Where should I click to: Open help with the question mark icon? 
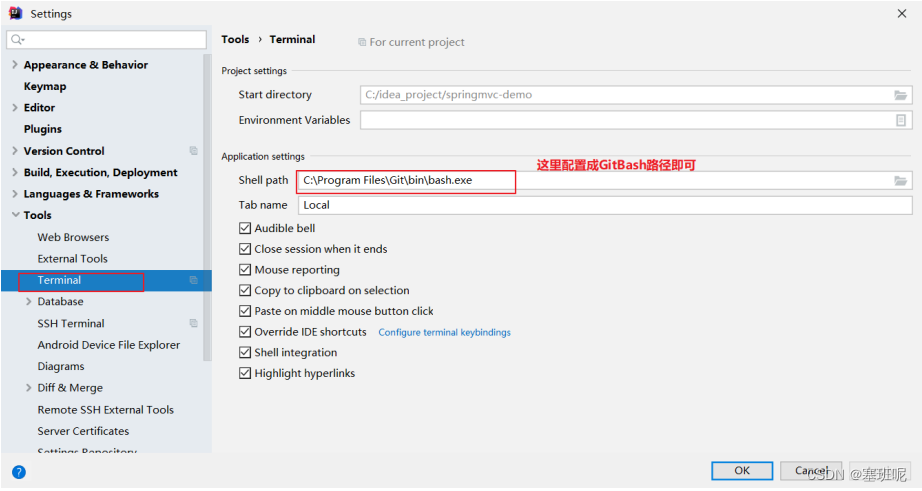coord(19,472)
